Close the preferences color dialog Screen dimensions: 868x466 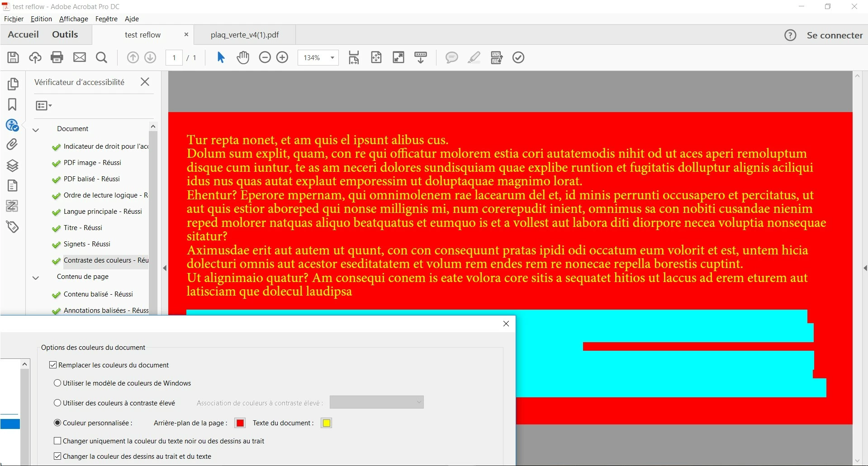pos(506,324)
